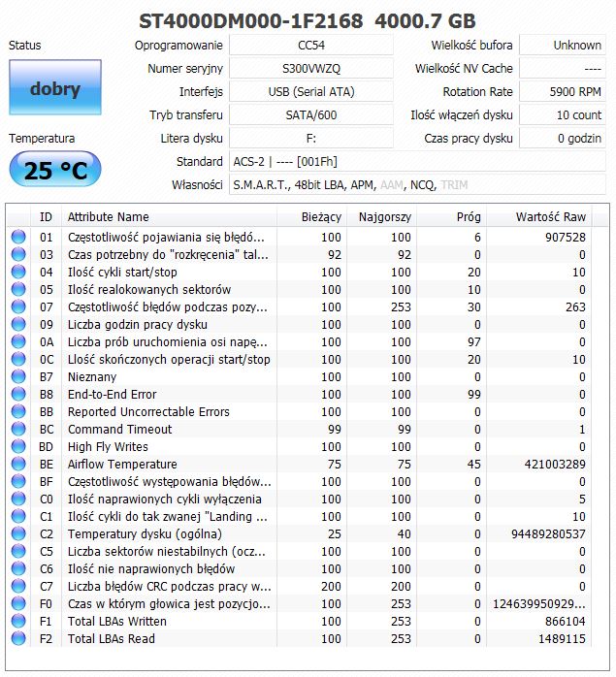The height and width of the screenshot is (677, 616).
Task: Click the firmware field showing CC54
Action: [x=310, y=45]
